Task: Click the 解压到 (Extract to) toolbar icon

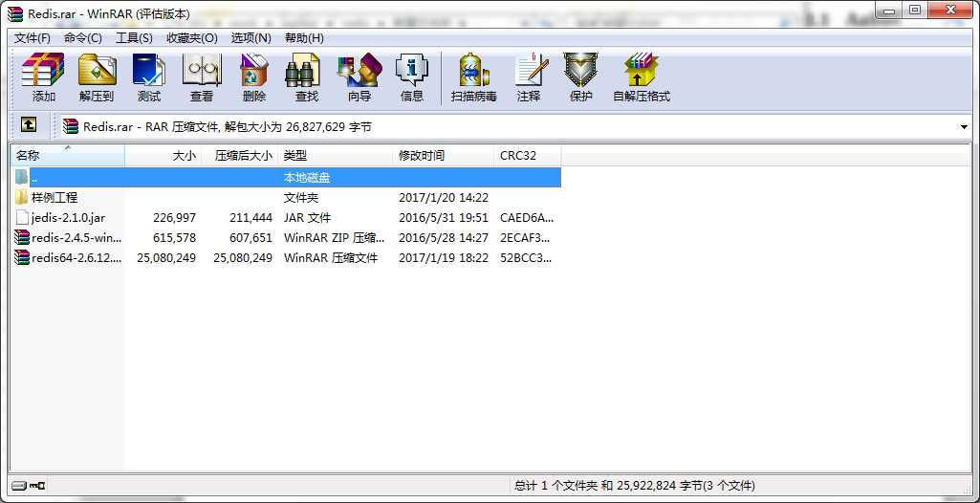Action: 97,70
